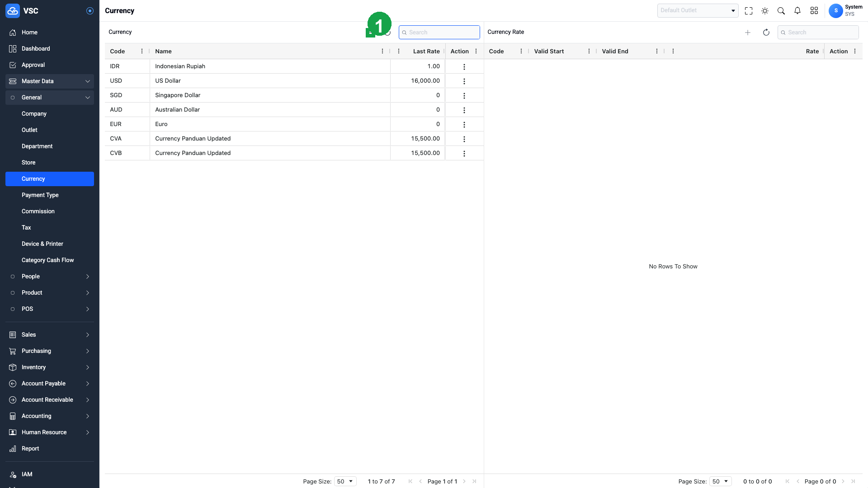The height and width of the screenshot is (488, 868).
Task: Expand Purchasing menu
Action: [50, 351]
